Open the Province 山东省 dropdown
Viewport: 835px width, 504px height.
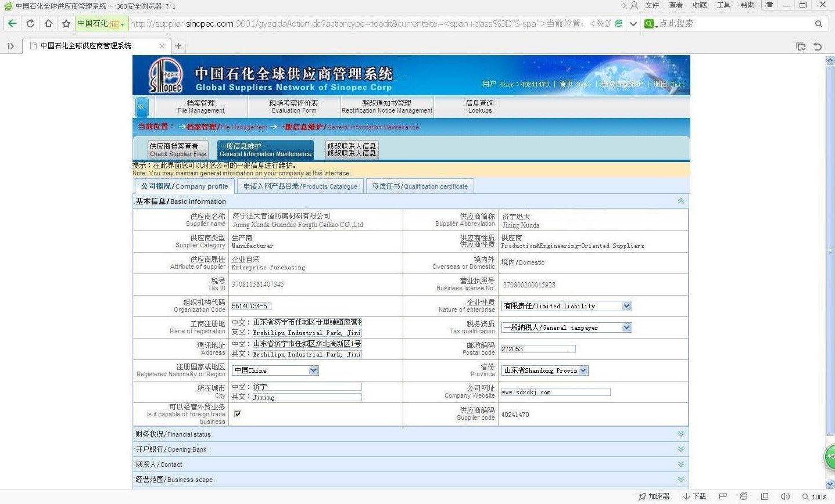point(545,370)
